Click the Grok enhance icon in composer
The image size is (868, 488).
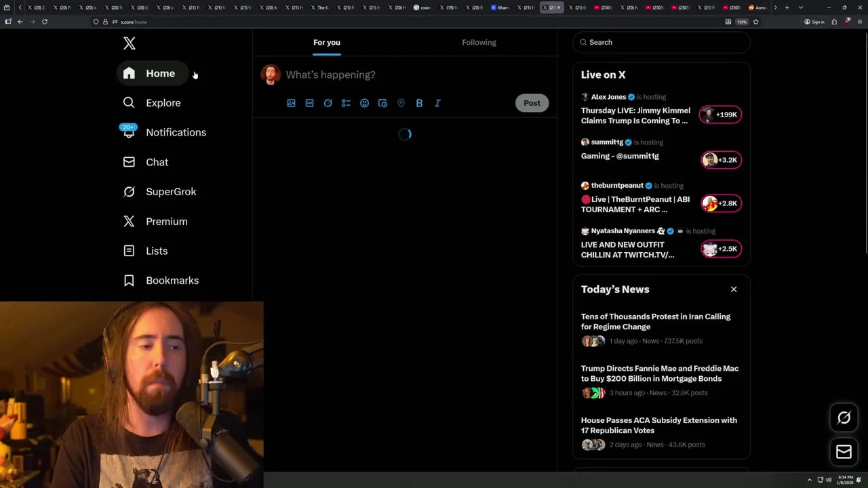pyautogui.click(x=328, y=103)
